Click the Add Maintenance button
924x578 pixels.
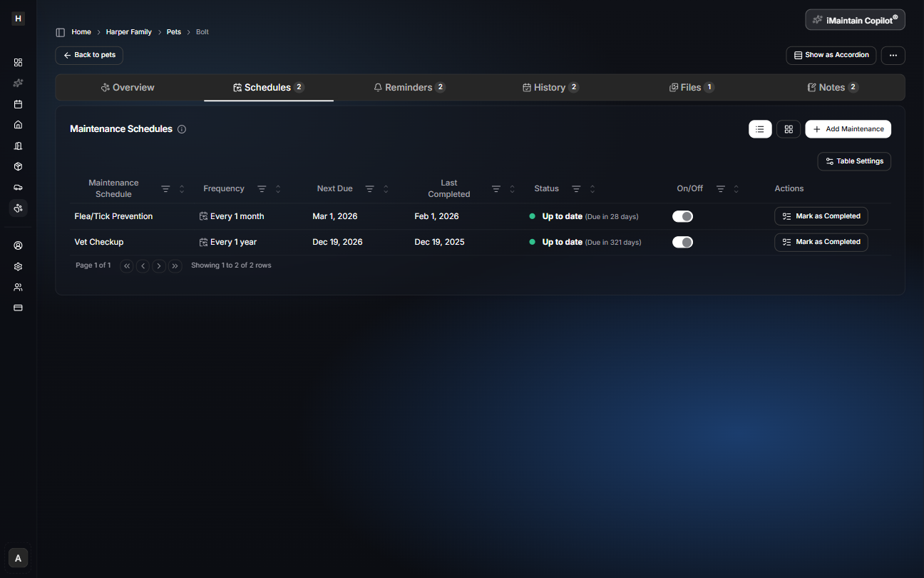point(848,129)
